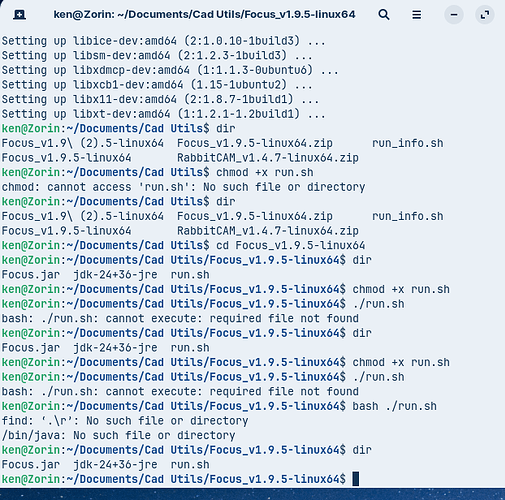Open the terminal search tool
Screen dimensions: 505x500
pos(384,15)
